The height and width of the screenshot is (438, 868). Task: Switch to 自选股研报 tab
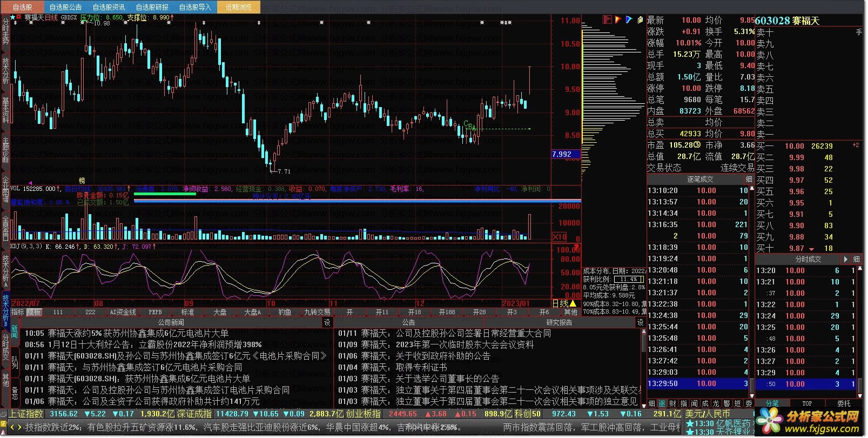(152, 7)
